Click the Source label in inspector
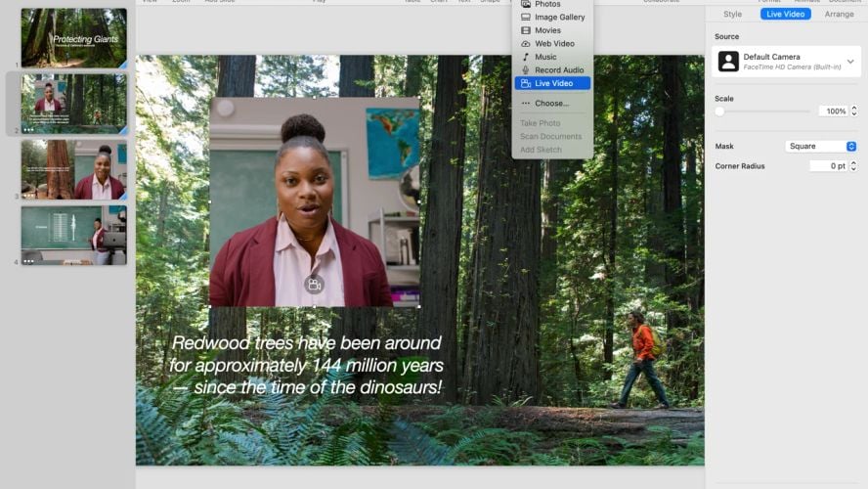 727,36
